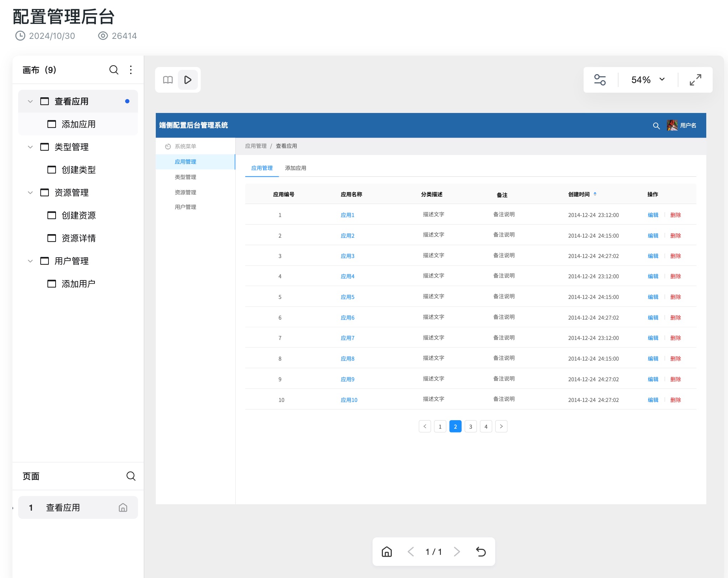
Task: Open the book/document view icon
Action: tap(168, 80)
